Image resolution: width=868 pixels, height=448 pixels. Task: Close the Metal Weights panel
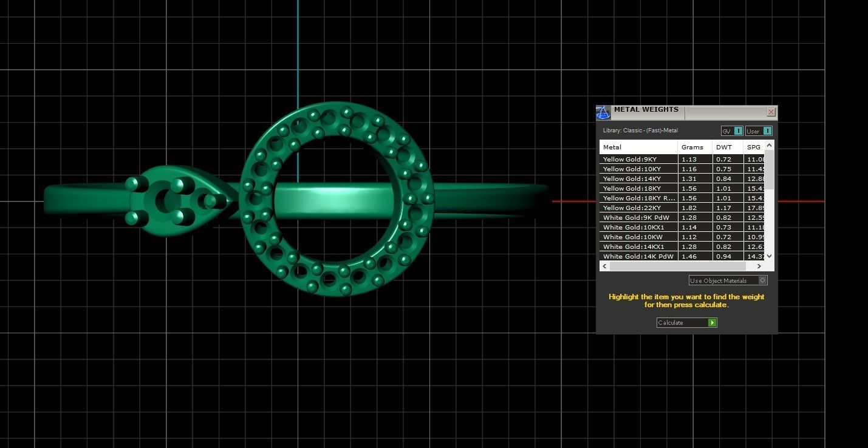point(771,112)
